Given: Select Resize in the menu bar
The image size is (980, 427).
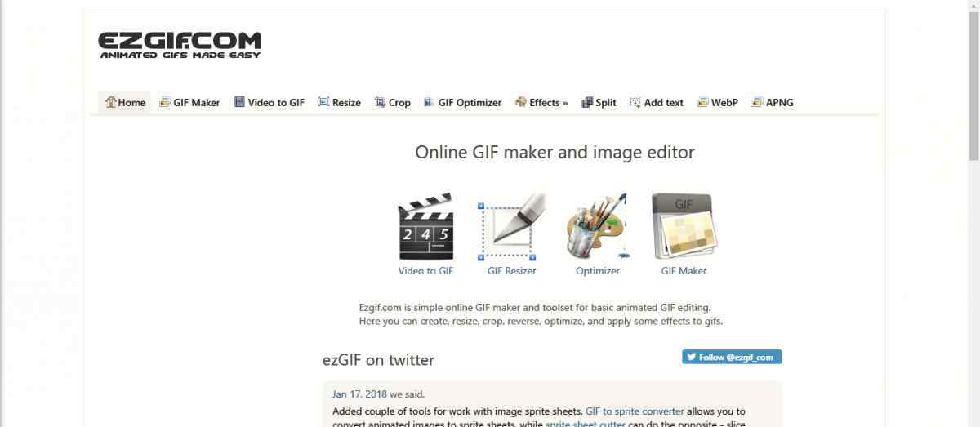Looking at the screenshot, I should [x=340, y=102].
